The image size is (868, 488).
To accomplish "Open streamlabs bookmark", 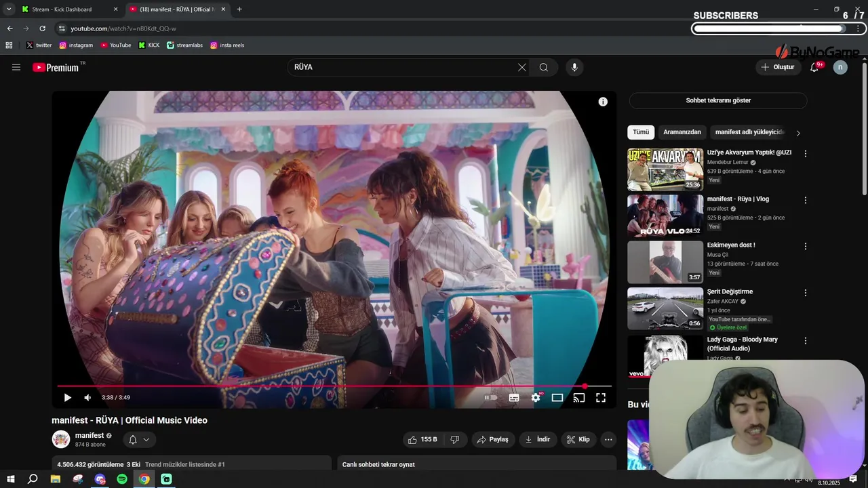I will point(184,45).
